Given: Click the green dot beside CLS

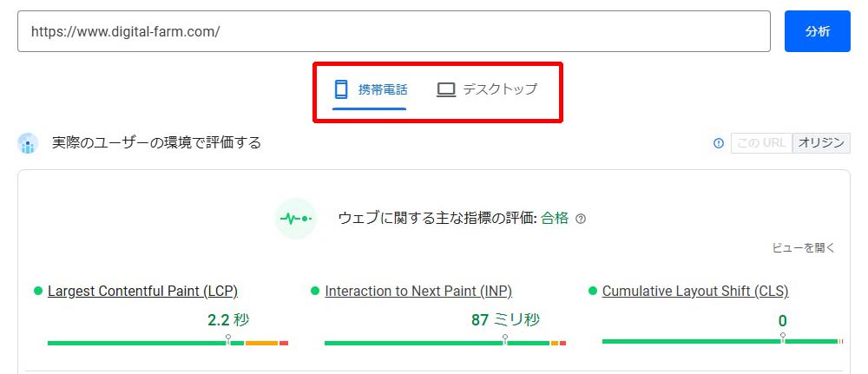Looking at the screenshot, I should 592,291.
